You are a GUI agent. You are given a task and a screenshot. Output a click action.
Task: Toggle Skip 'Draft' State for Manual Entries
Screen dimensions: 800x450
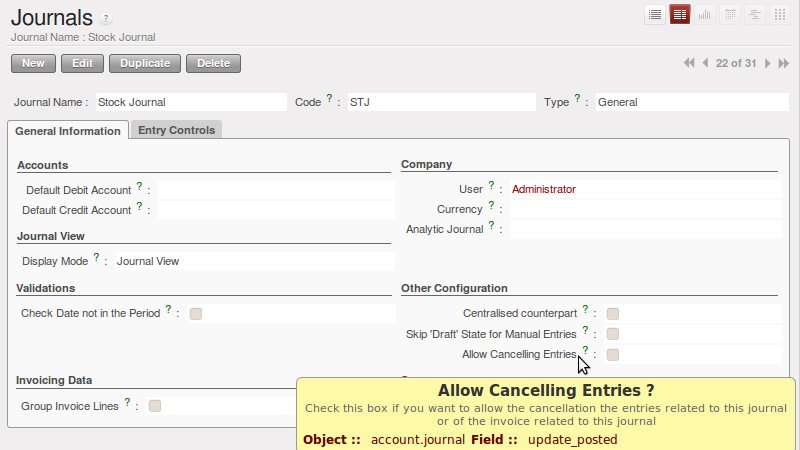[x=613, y=334]
